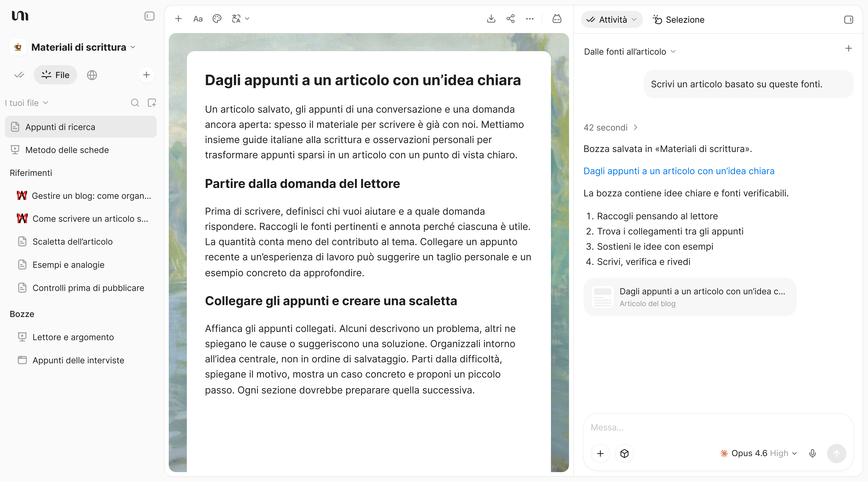The image size is (868, 482).
Task: Open Metodo delle schede presentation
Action: 81,150
